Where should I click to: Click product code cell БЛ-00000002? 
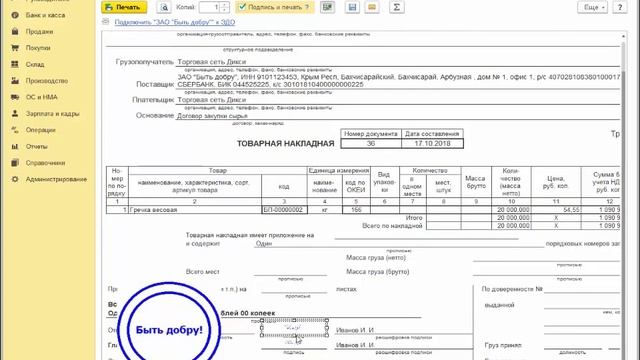point(284,210)
